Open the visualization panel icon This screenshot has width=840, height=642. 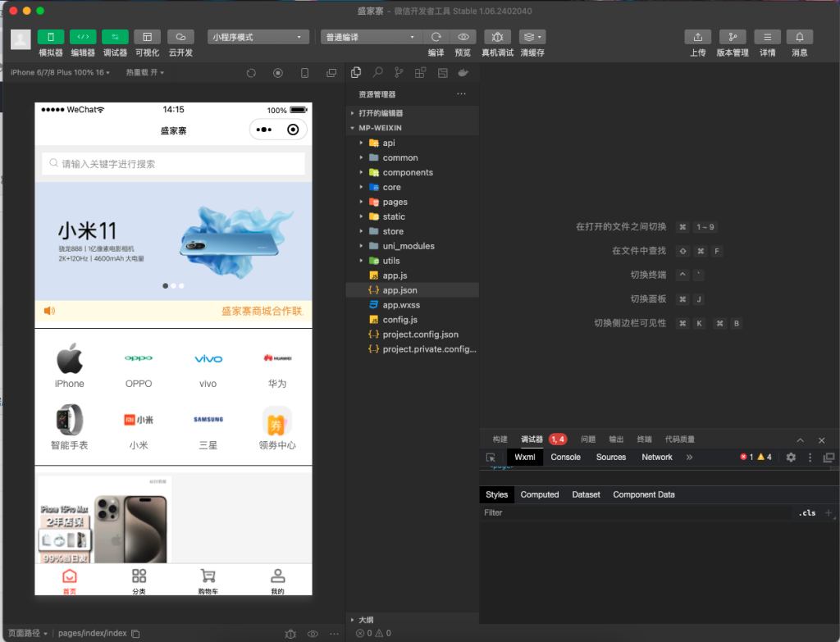tap(148, 37)
